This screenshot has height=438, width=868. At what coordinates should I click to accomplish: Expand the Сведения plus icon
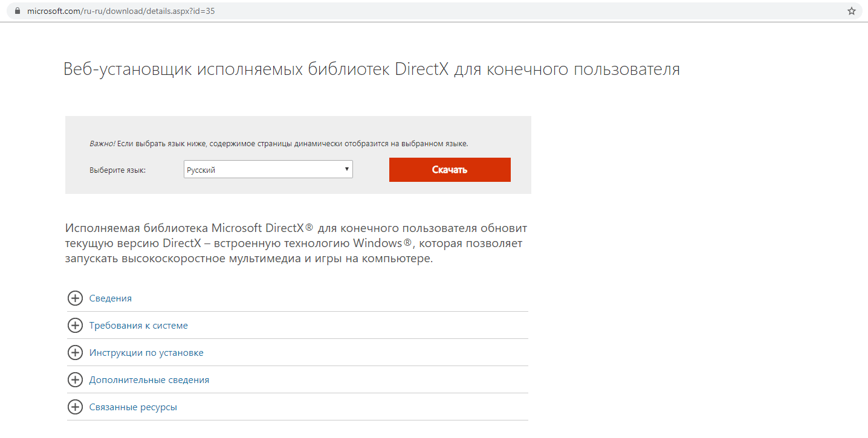pyautogui.click(x=75, y=298)
